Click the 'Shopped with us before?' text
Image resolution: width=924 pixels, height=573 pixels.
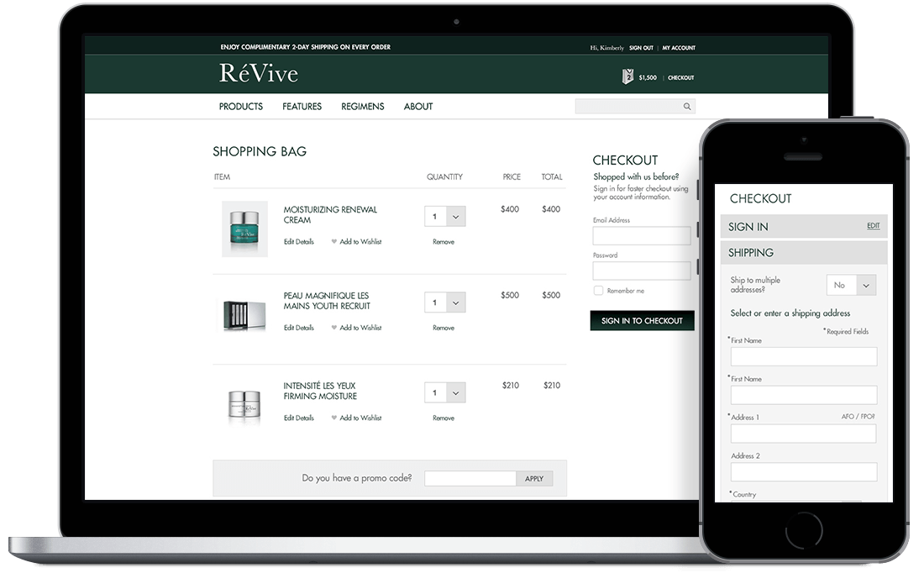pos(636,176)
